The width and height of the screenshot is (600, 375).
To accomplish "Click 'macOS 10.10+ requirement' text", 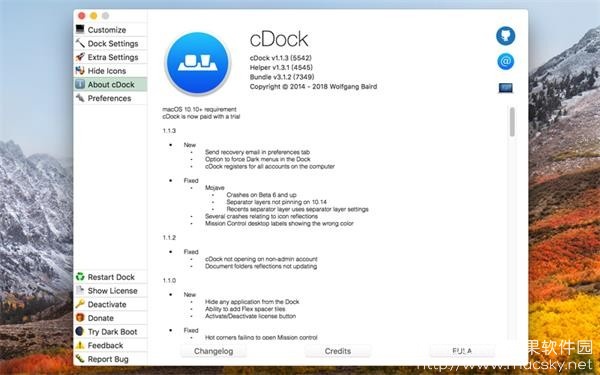I will 199,109.
